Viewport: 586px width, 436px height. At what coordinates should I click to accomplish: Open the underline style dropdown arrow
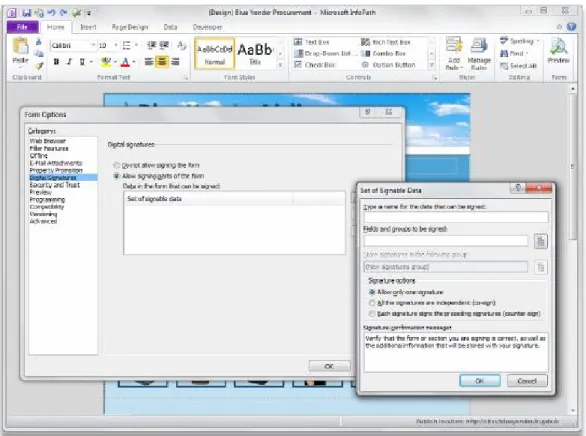tap(91, 62)
